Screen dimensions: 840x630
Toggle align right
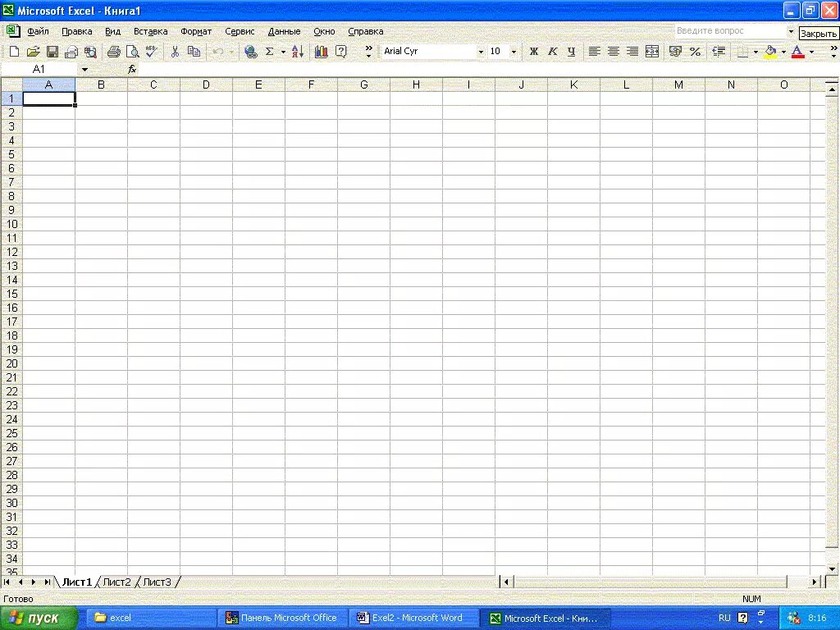[632, 52]
